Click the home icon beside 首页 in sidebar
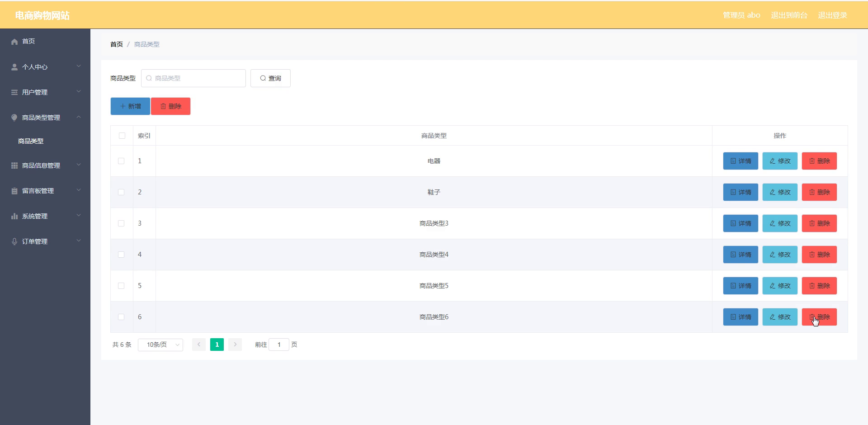The height and width of the screenshot is (425, 868). click(x=14, y=42)
